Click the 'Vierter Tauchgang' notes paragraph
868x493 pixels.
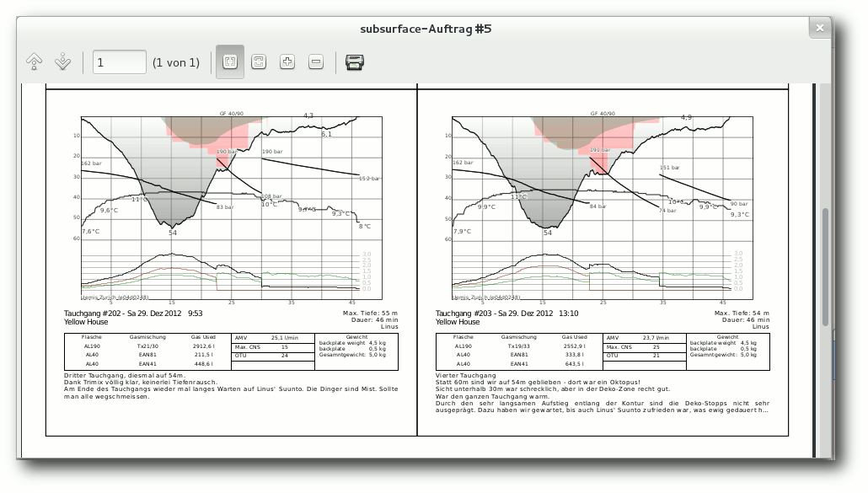point(603,393)
